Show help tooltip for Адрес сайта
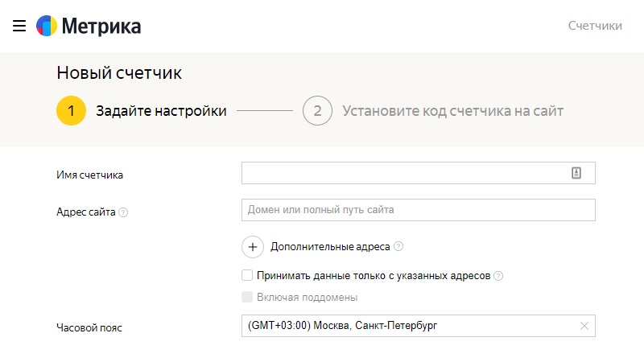 coord(123,212)
